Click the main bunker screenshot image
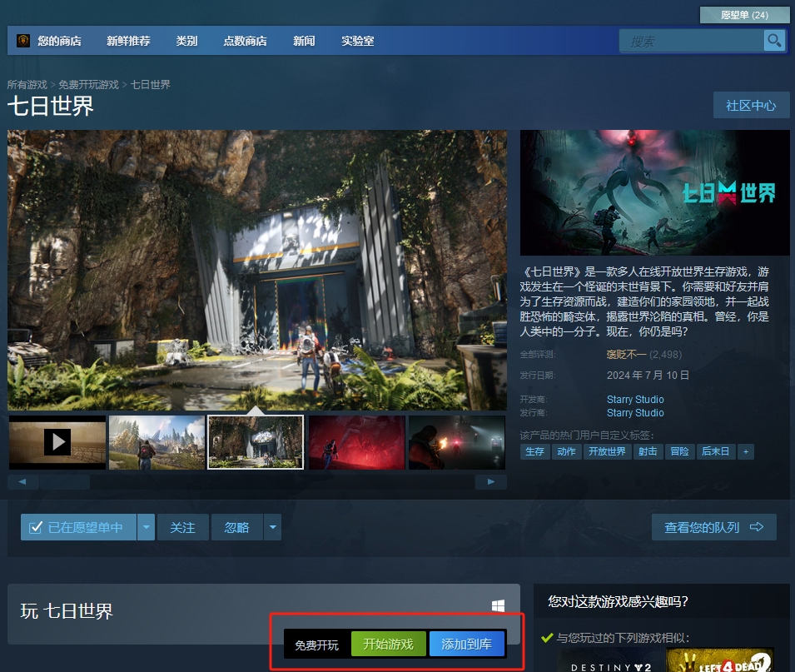The width and height of the screenshot is (795, 672). click(x=257, y=270)
